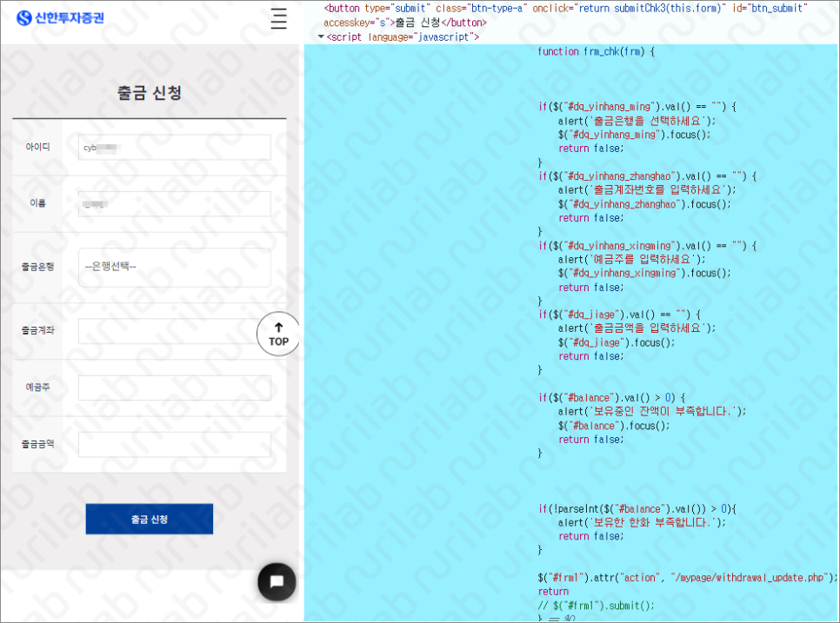840x623 pixels.
Task: Click the alert '보유중인 잔액이 부족합니다.' line
Action: (651, 412)
